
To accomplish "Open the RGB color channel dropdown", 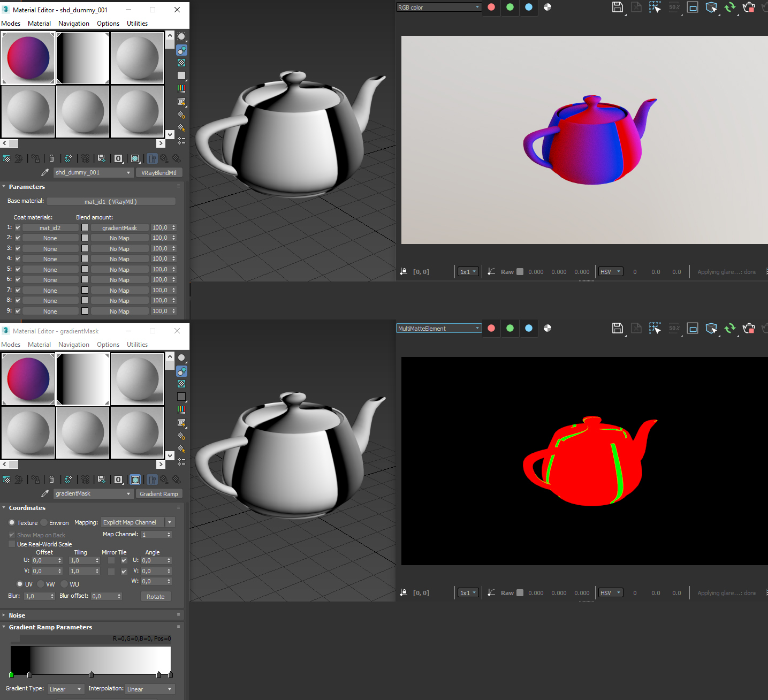I will click(x=439, y=7).
